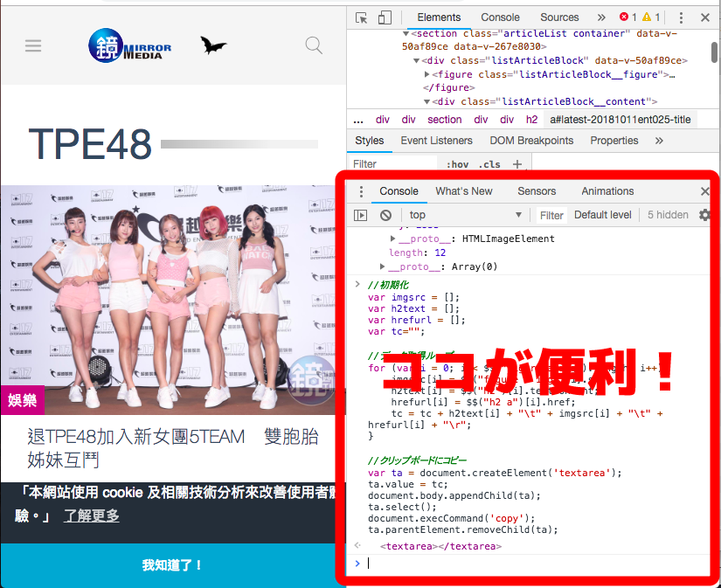The image size is (721, 588).
Task: Click the yellow warning count indicator
Action: pyautogui.click(x=651, y=17)
